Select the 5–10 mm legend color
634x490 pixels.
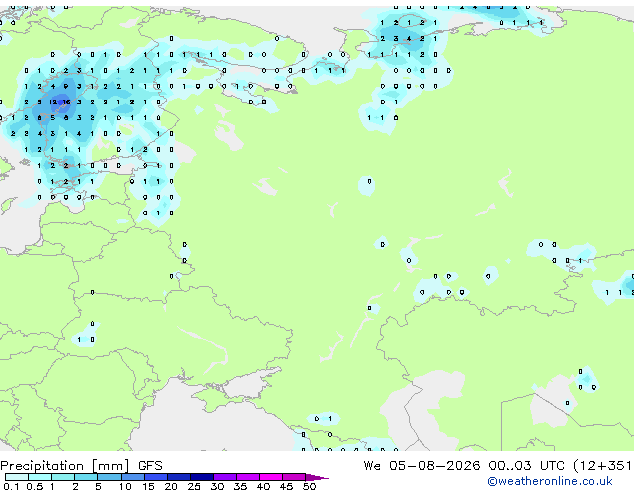[109, 477]
